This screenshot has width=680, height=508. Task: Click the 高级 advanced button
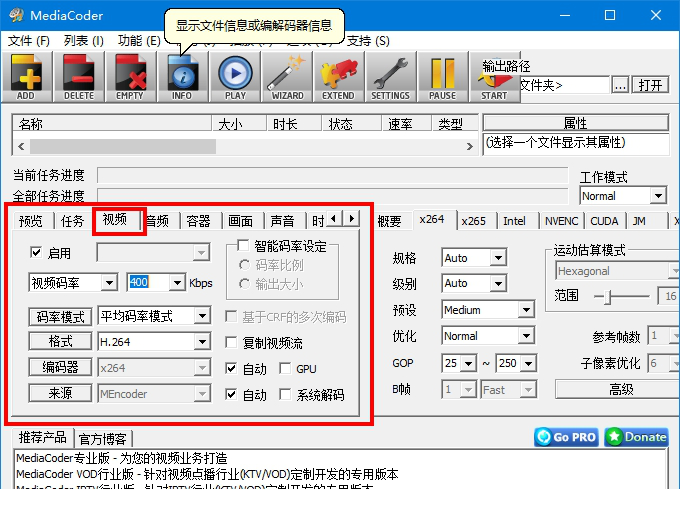pyautogui.click(x=620, y=389)
